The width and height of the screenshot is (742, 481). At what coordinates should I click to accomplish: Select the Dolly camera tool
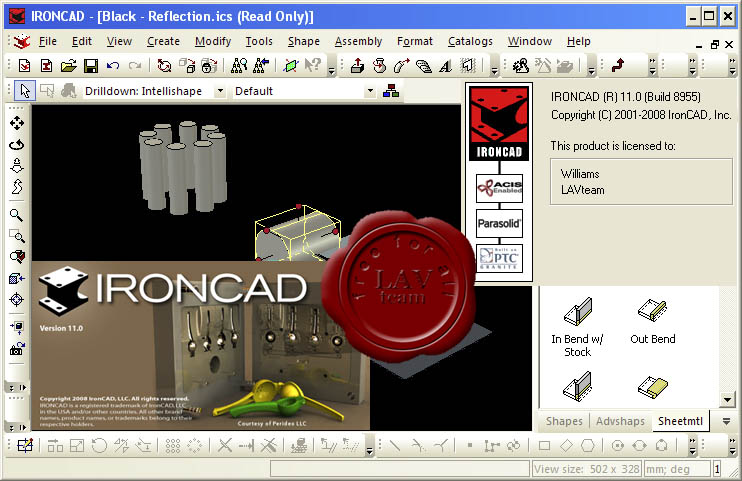(x=17, y=166)
